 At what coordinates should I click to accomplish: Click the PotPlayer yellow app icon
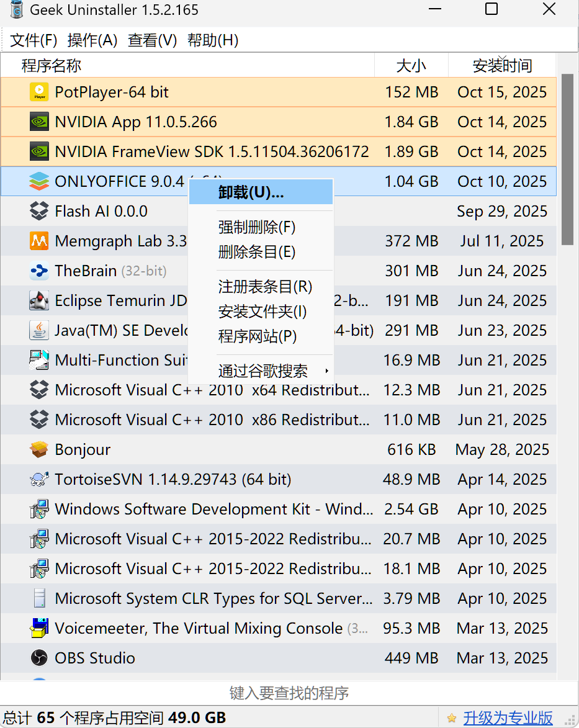point(39,92)
